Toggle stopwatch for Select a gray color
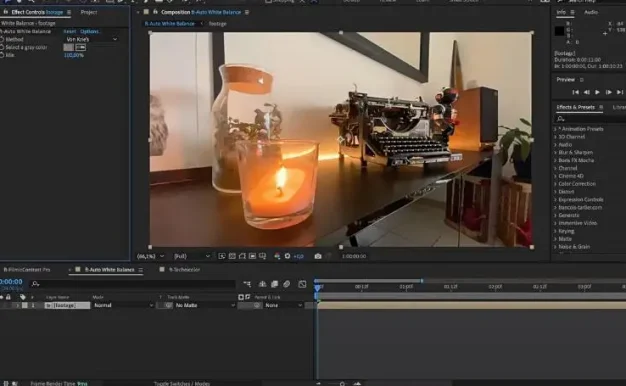626x386 pixels. [x=2, y=47]
